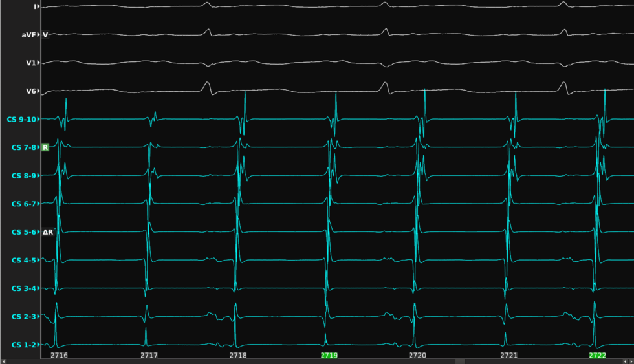
Task: Select beat number 2716 on timeline
Action: click(x=59, y=356)
